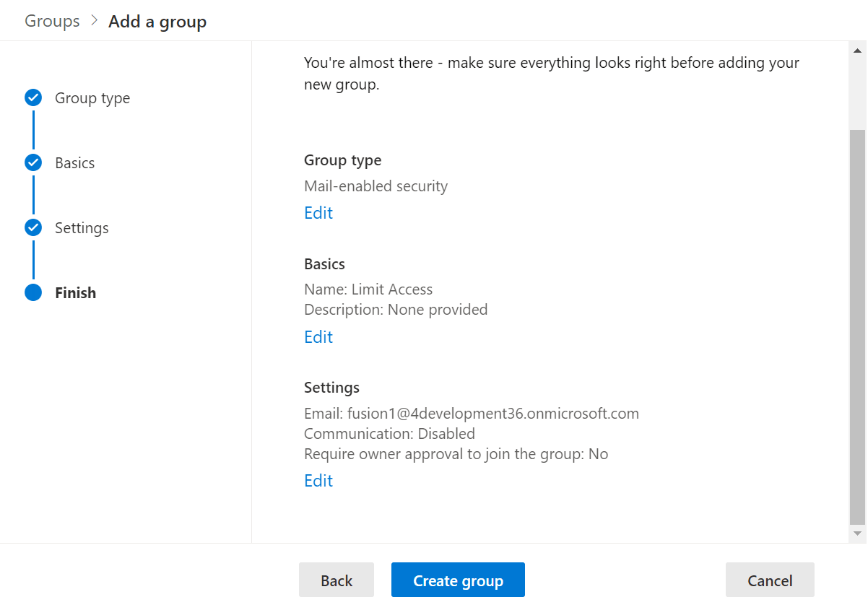Click the Create group button

tap(458, 580)
